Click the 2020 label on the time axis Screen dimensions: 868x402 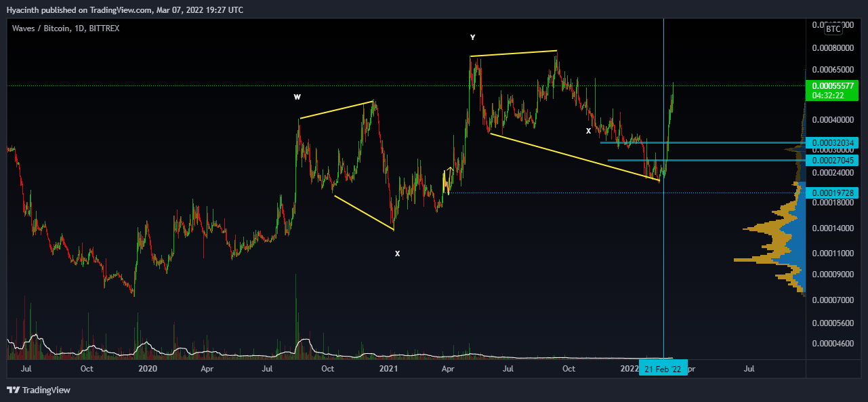pos(147,369)
